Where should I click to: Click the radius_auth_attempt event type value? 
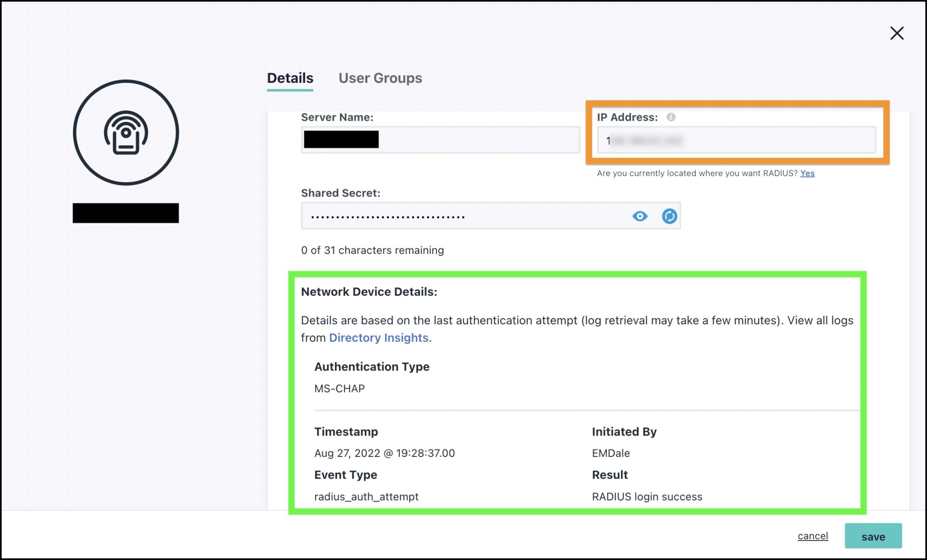367,496
